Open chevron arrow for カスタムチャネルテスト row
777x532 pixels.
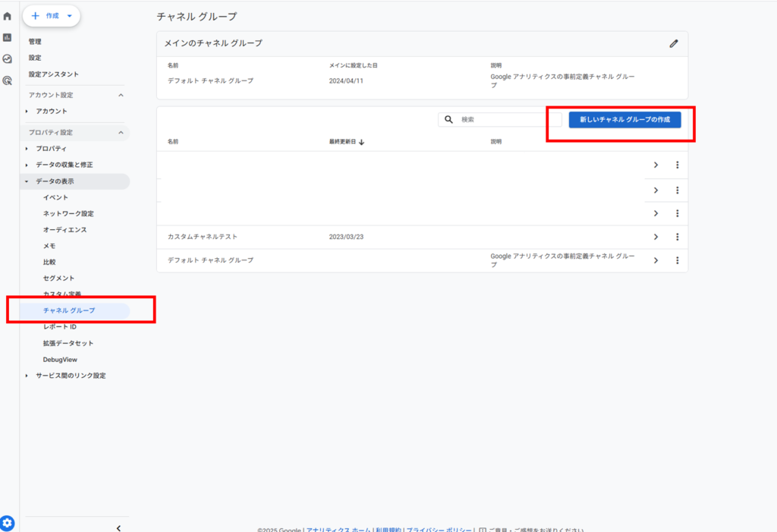coord(656,237)
